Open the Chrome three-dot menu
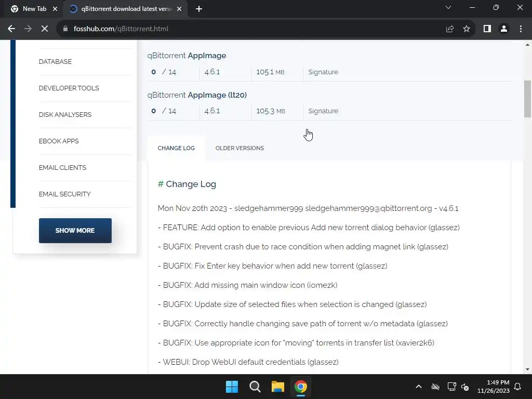The width and height of the screenshot is (532, 399). coord(521,29)
